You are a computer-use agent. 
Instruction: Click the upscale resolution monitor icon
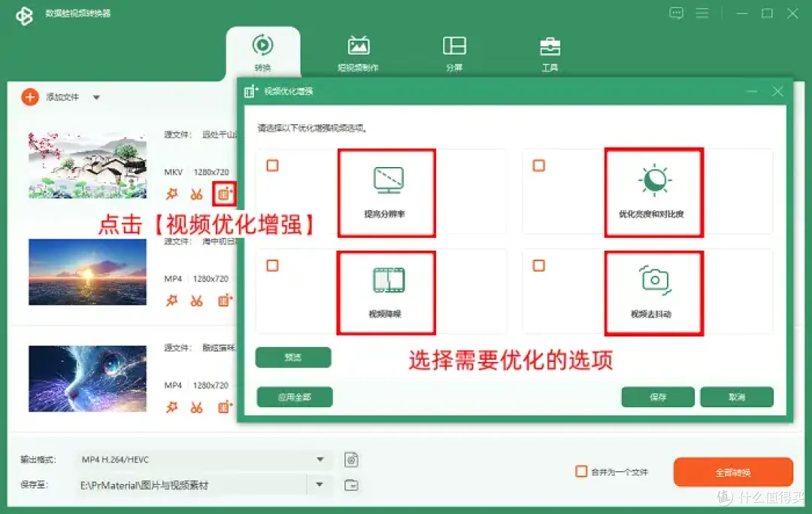click(389, 180)
